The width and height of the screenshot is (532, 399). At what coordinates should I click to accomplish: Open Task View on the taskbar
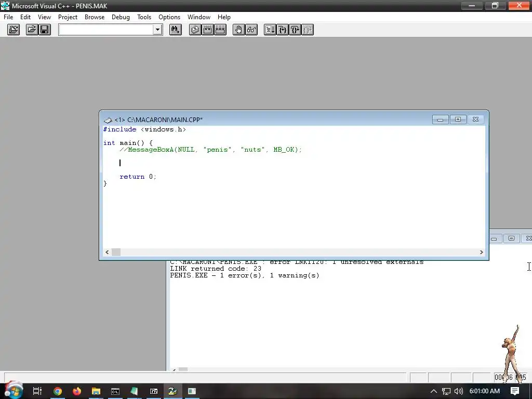pos(37,391)
